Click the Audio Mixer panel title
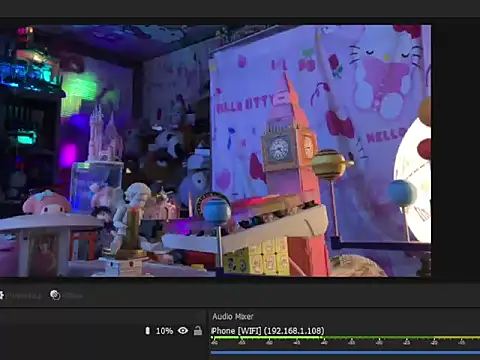 pos(233,316)
